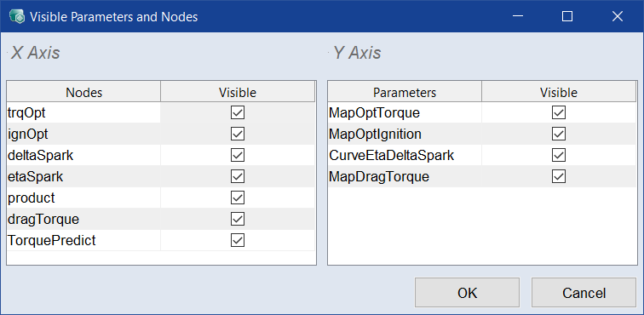Click the Nodes column header
The image size is (644, 315).
pos(83,92)
